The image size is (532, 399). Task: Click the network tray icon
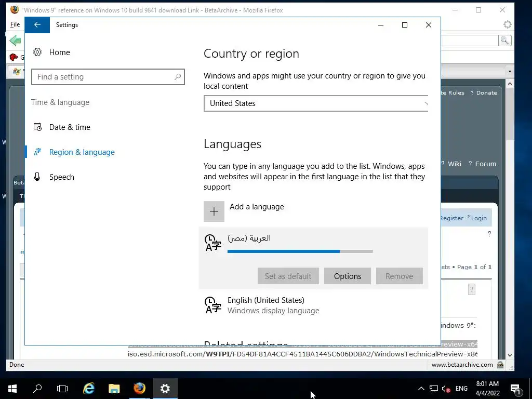coord(434,389)
